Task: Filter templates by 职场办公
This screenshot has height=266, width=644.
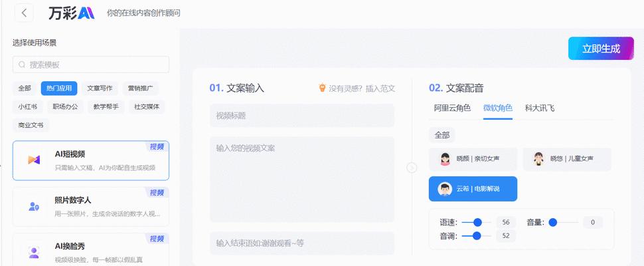Action: click(65, 106)
